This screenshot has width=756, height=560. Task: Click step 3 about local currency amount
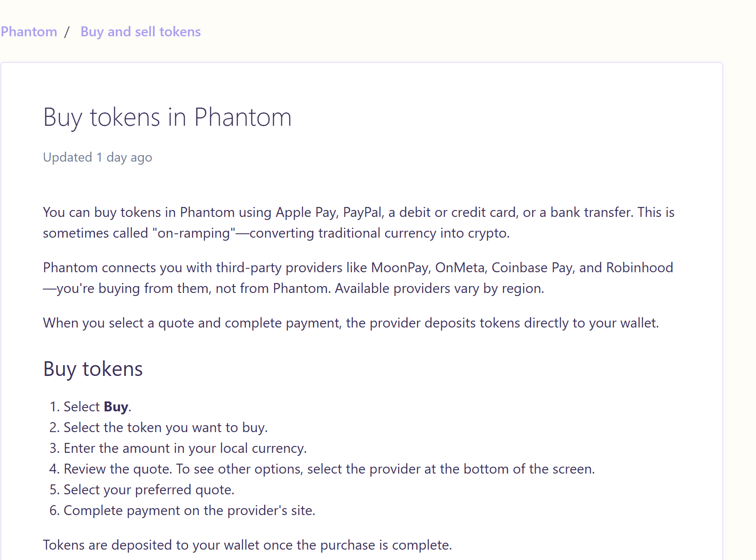185,449
